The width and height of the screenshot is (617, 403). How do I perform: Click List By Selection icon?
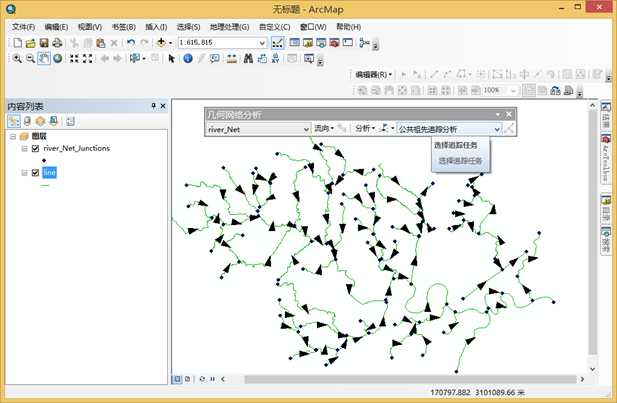pyautogui.click(x=54, y=121)
